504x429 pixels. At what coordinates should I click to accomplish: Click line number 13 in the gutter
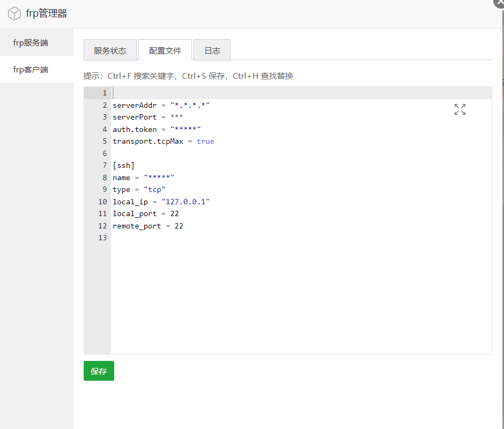[102, 238]
